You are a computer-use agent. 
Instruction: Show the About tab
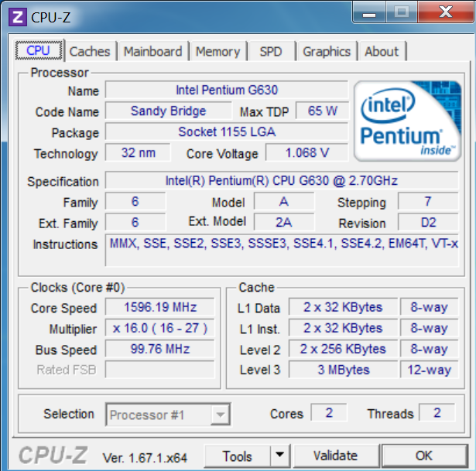point(382,52)
